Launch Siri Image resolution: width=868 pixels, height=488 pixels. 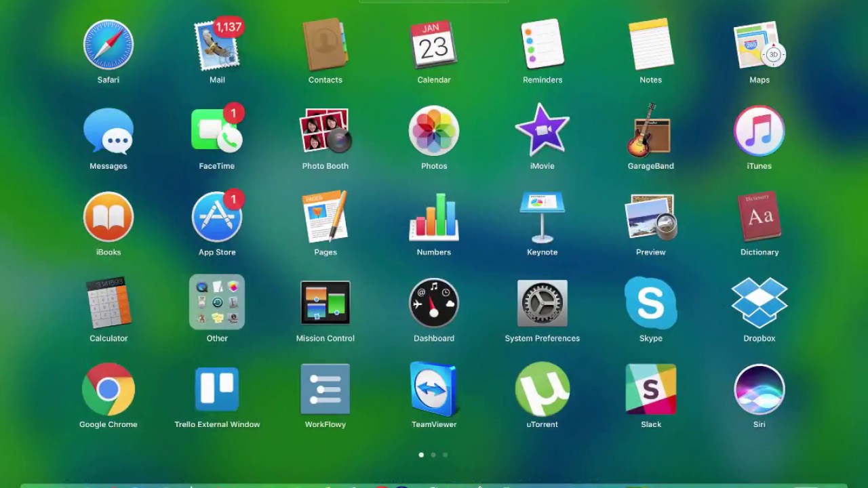pos(759,389)
